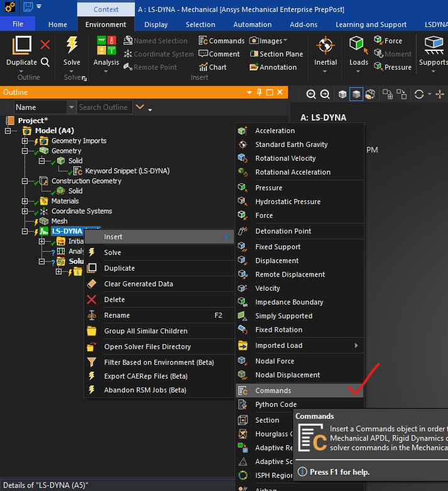
Task: Click the Solve lightning icon in ribbon
Action: coord(72,45)
